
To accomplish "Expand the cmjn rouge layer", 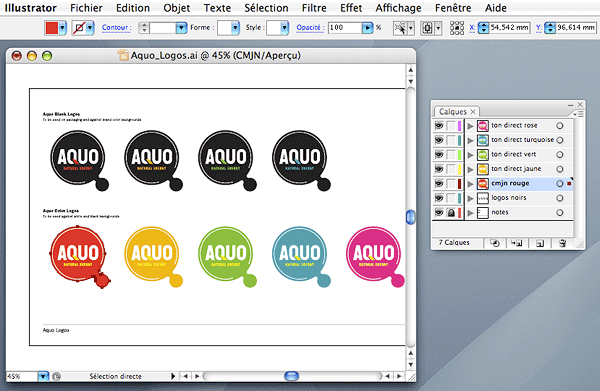I will tap(471, 184).
